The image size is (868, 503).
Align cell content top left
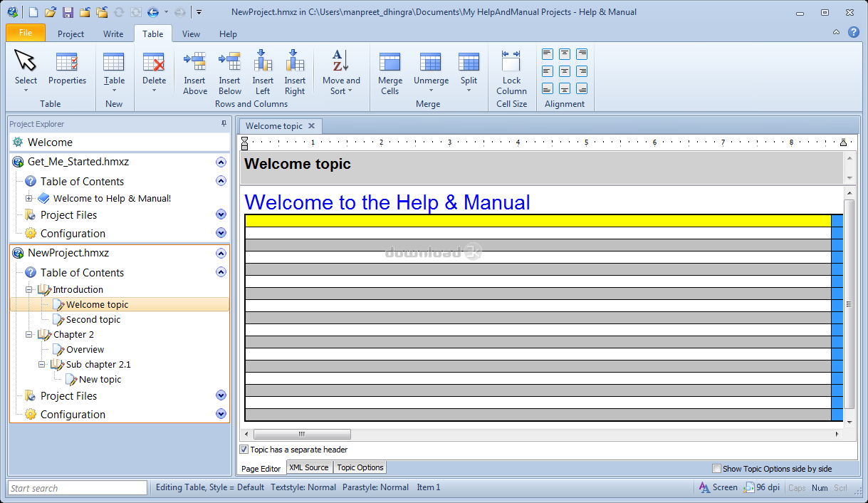coord(547,54)
